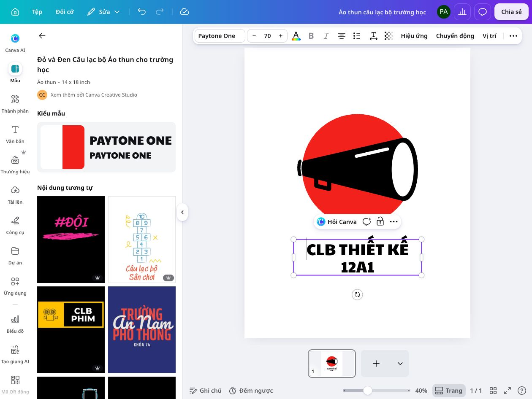Open the Công cụ tools panel
The height and width of the screenshot is (399, 532).
[15, 225]
